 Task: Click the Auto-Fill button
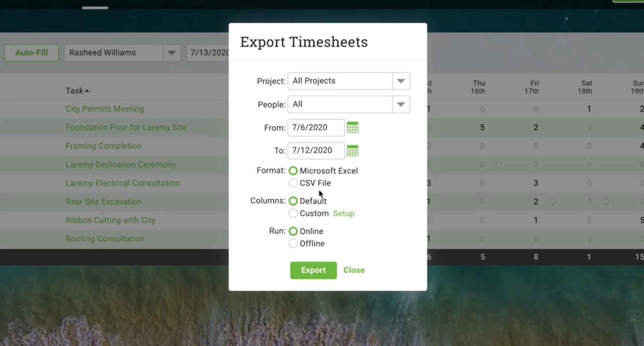coord(31,53)
